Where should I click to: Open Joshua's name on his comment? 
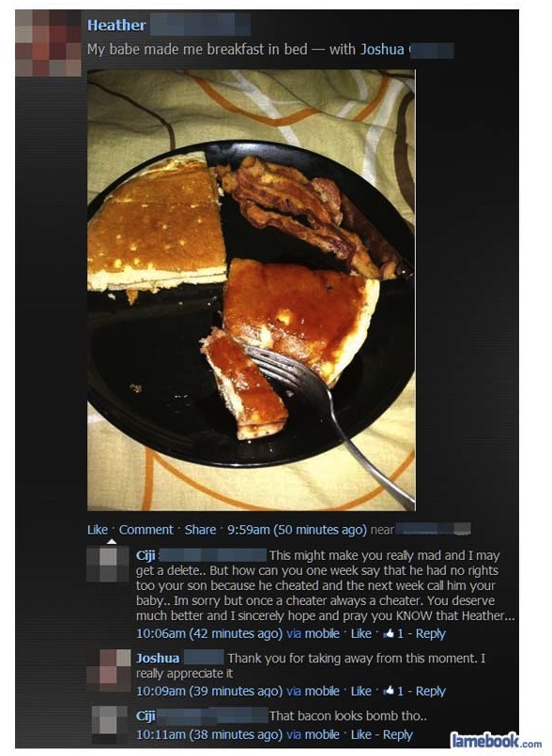(158, 658)
